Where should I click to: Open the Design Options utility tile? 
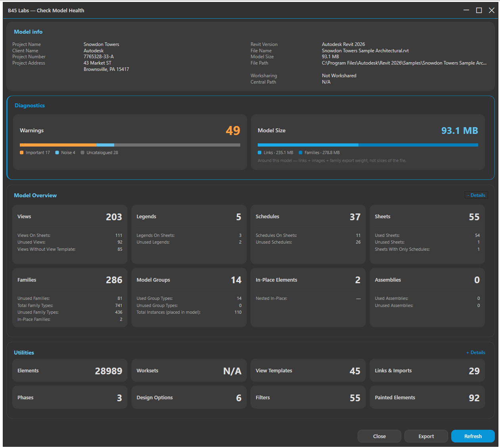189,397
